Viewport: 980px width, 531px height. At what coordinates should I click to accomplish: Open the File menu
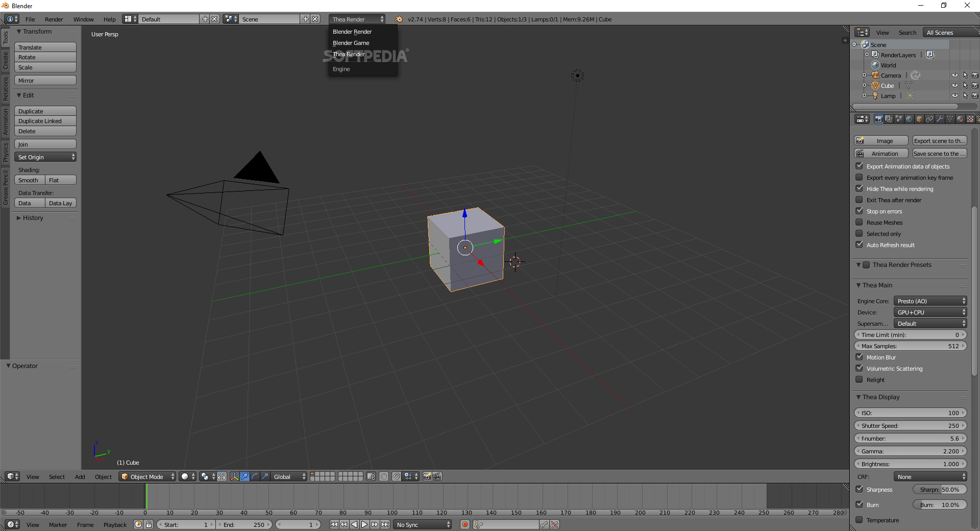30,19
